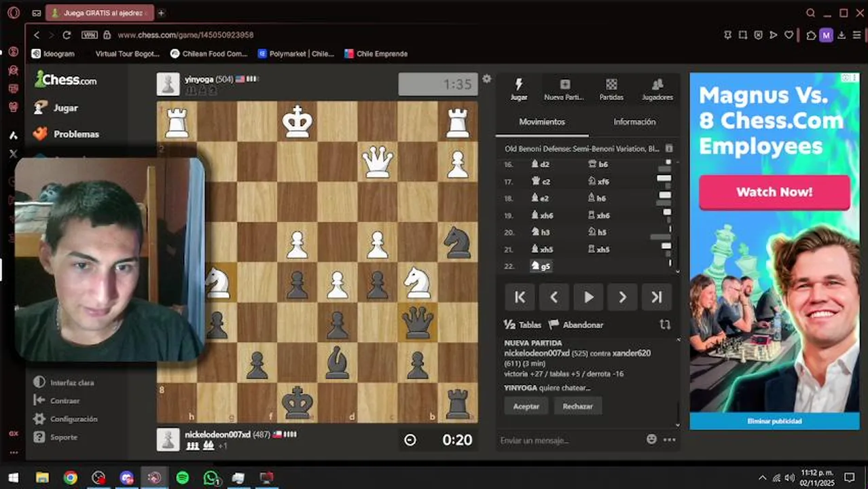
Task: Step forward one move
Action: [x=622, y=297]
